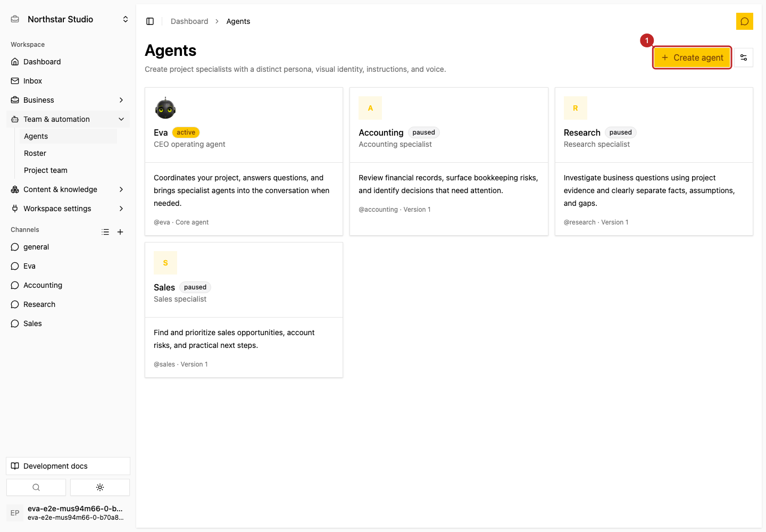The image size is (766, 532).
Task: Open the Eva channel
Action: [x=68, y=266]
